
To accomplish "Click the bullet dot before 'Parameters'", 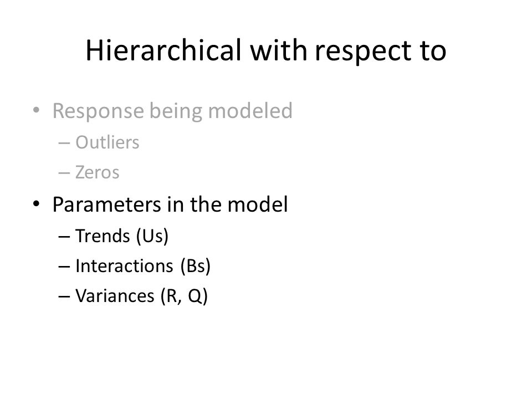I will pyautogui.click(x=37, y=204).
